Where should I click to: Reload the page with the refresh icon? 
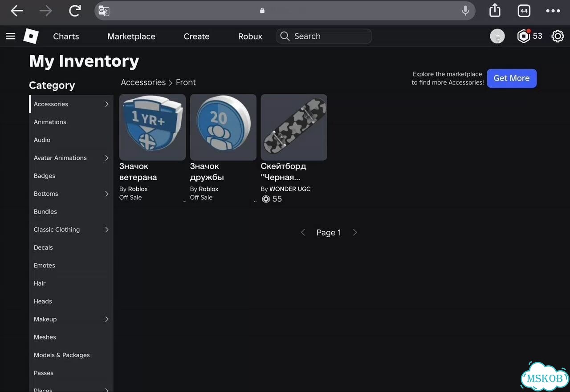[x=75, y=11]
